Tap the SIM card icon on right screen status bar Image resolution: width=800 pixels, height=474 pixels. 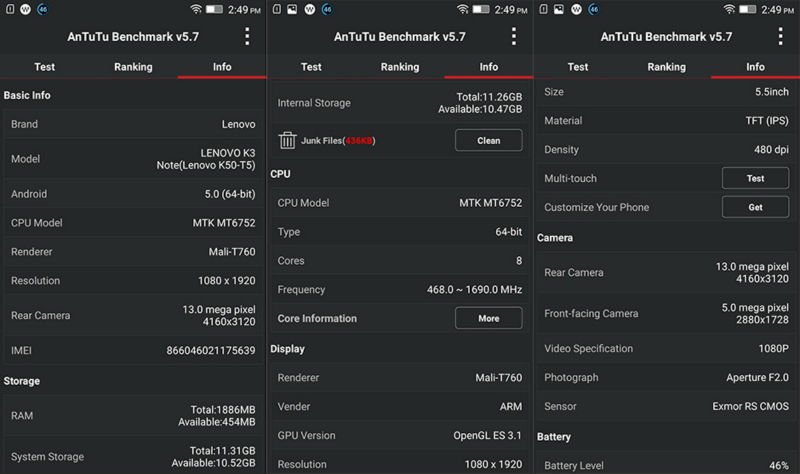pos(543,9)
